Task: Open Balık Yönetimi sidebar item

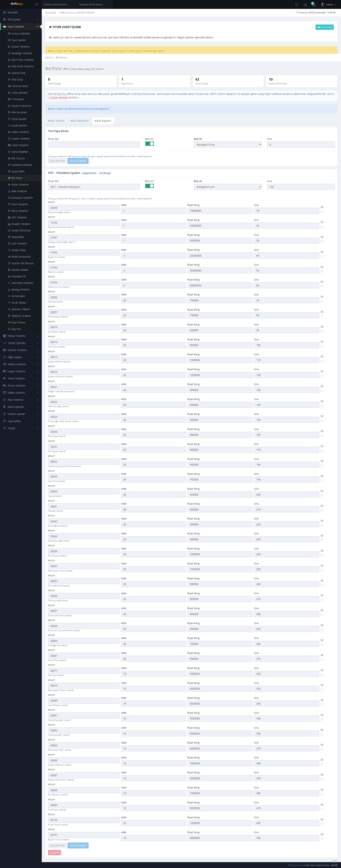Action: click(x=19, y=191)
